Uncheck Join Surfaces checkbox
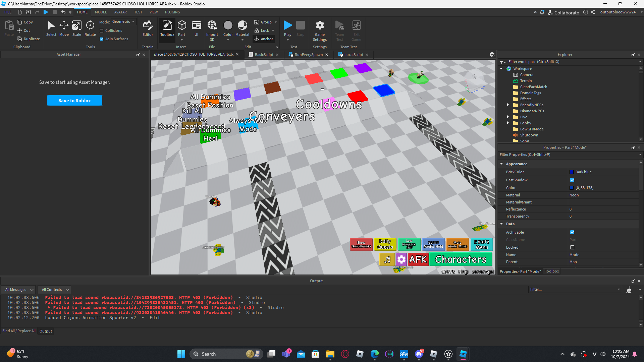644x362 pixels. tap(102, 39)
